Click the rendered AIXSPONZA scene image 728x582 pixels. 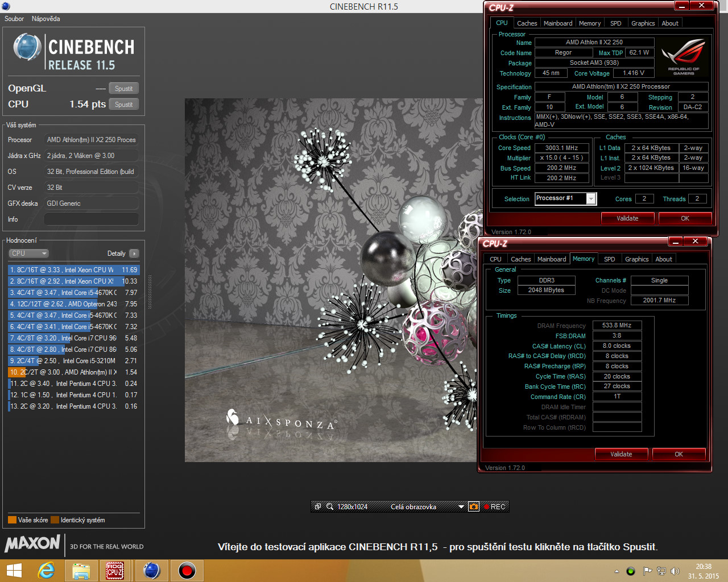tap(332, 280)
